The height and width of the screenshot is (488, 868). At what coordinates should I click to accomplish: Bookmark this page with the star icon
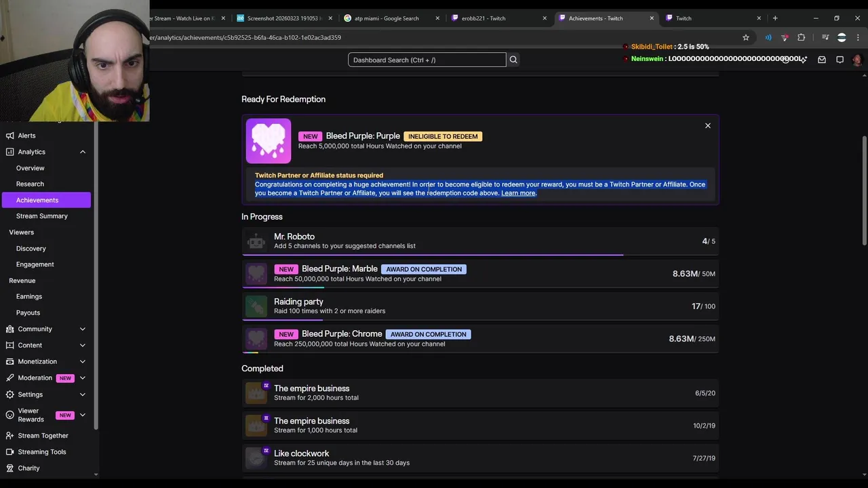click(x=746, y=37)
